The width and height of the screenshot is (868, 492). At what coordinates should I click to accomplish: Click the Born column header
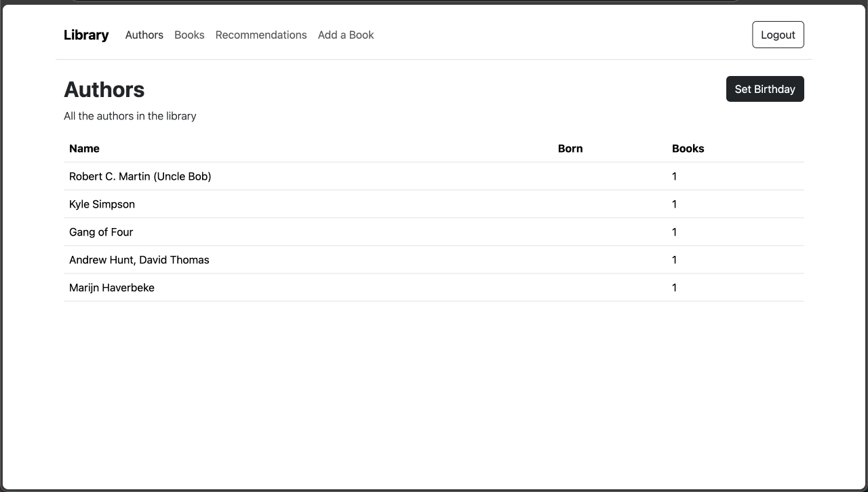coord(570,149)
